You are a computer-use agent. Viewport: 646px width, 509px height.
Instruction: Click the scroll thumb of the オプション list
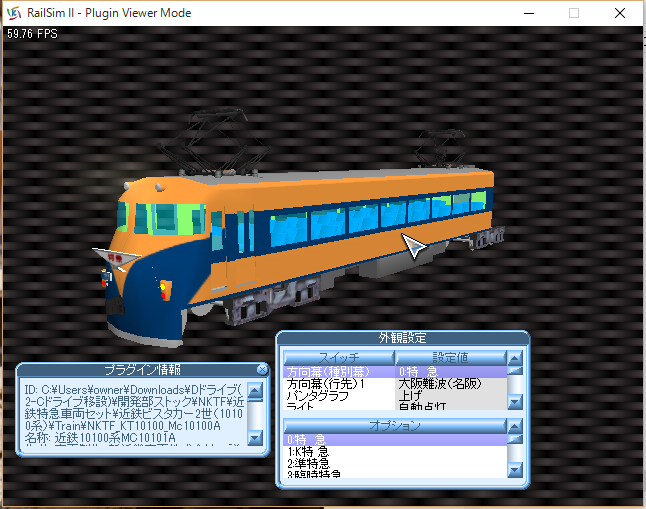[x=515, y=439]
